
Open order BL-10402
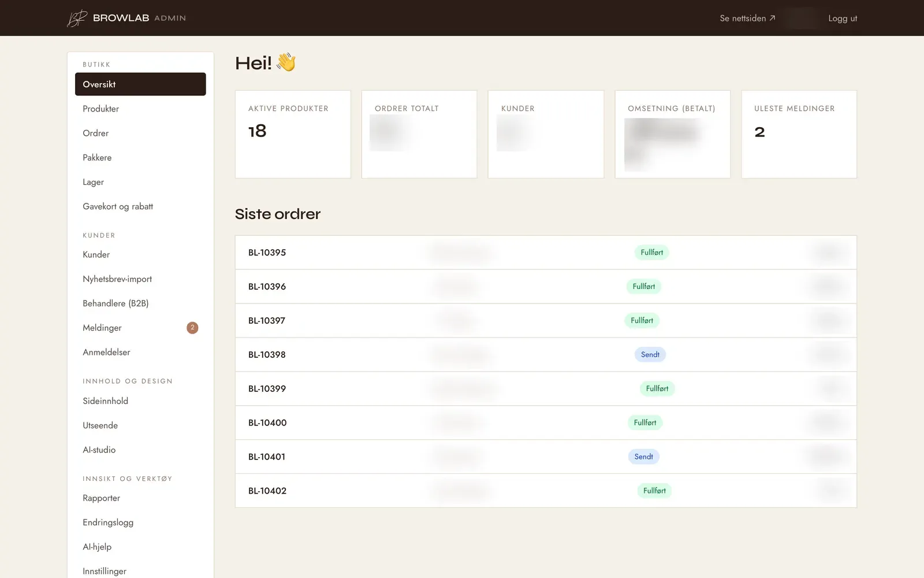coord(546,491)
